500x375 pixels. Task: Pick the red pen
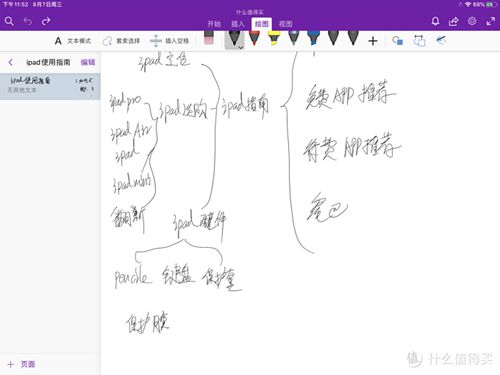click(254, 38)
